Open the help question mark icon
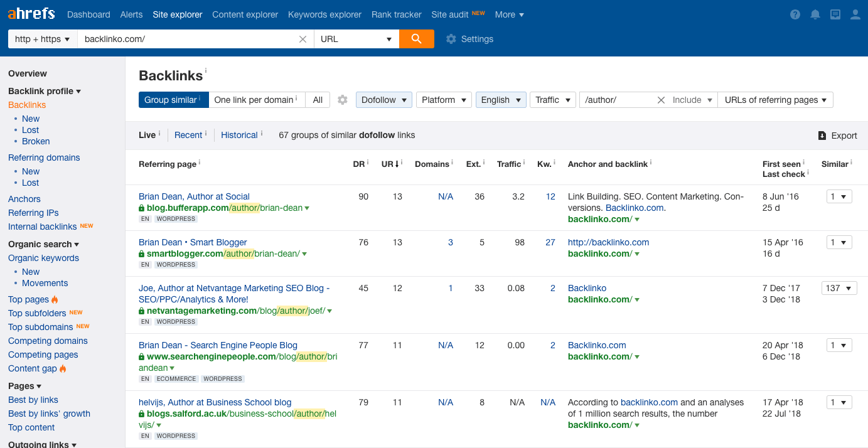Viewport: 868px width, 448px height. [795, 14]
